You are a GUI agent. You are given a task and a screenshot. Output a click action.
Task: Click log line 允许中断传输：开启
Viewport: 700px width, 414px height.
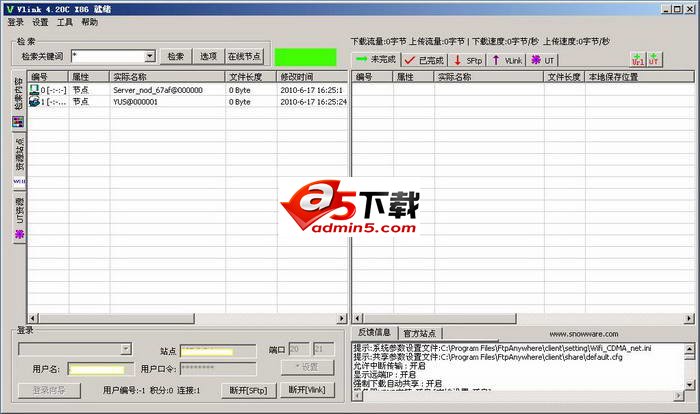389,366
